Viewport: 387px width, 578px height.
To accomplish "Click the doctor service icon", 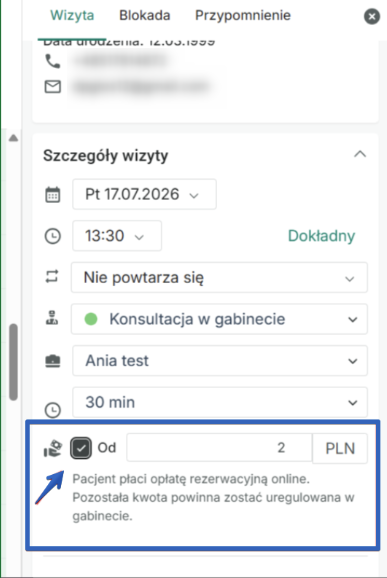I will (52, 318).
